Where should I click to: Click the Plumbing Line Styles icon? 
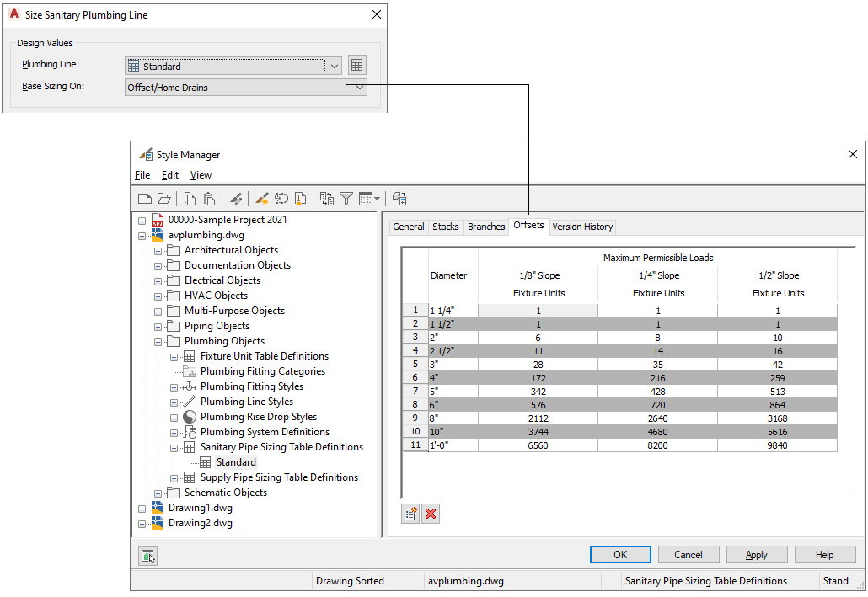click(x=190, y=402)
